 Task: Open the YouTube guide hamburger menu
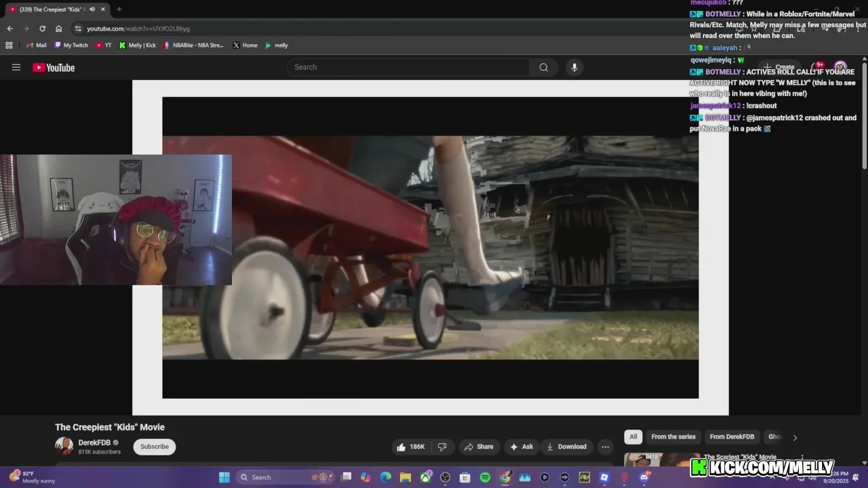[16, 67]
